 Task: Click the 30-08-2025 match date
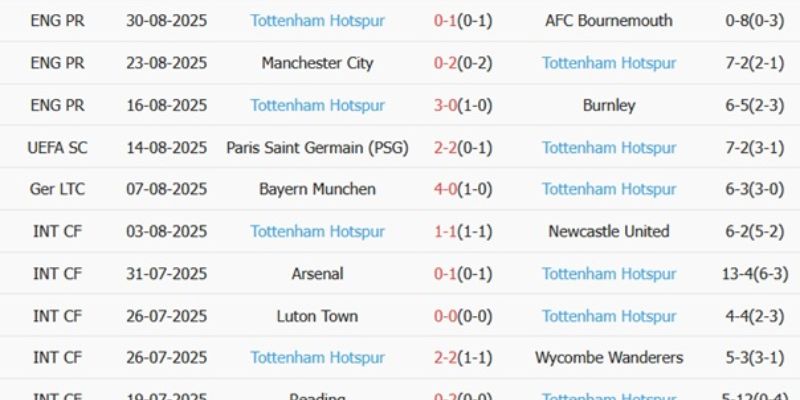click(166, 21)
